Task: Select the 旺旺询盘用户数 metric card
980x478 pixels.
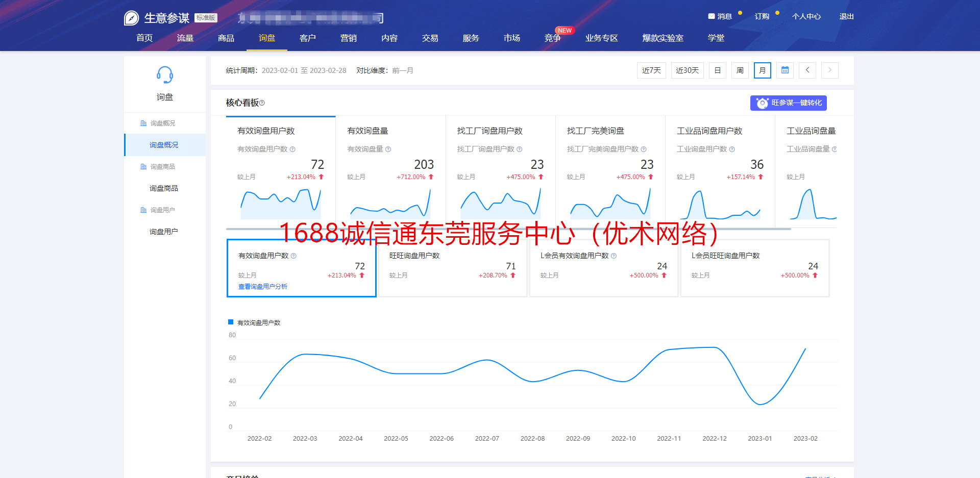Action: tap(452, 267)
